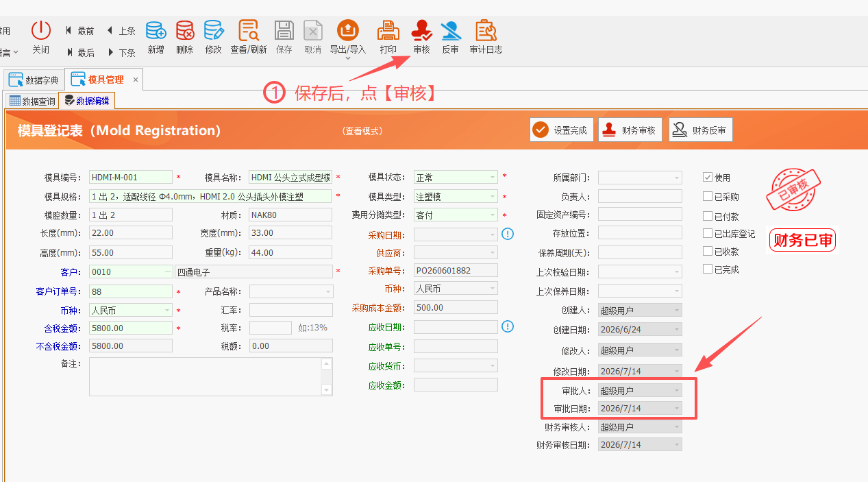
Task: Click the 查看/刷新 icon
Action: click(248, 31)
